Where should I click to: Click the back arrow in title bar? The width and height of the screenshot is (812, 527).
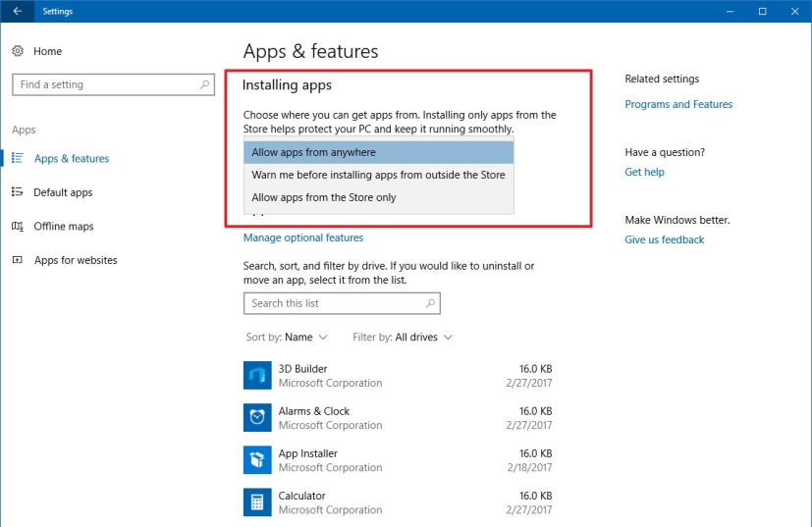(17, 11)
